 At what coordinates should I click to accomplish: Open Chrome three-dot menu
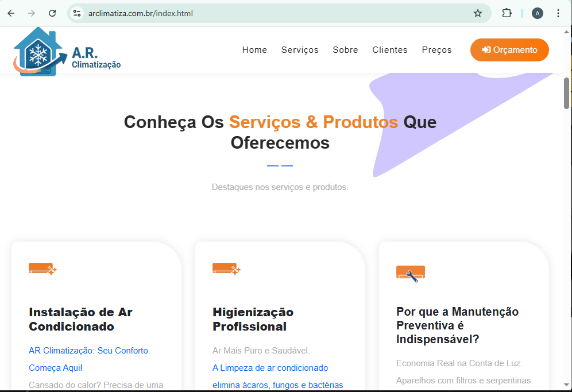pyautogui.click(x=558, y=13)
